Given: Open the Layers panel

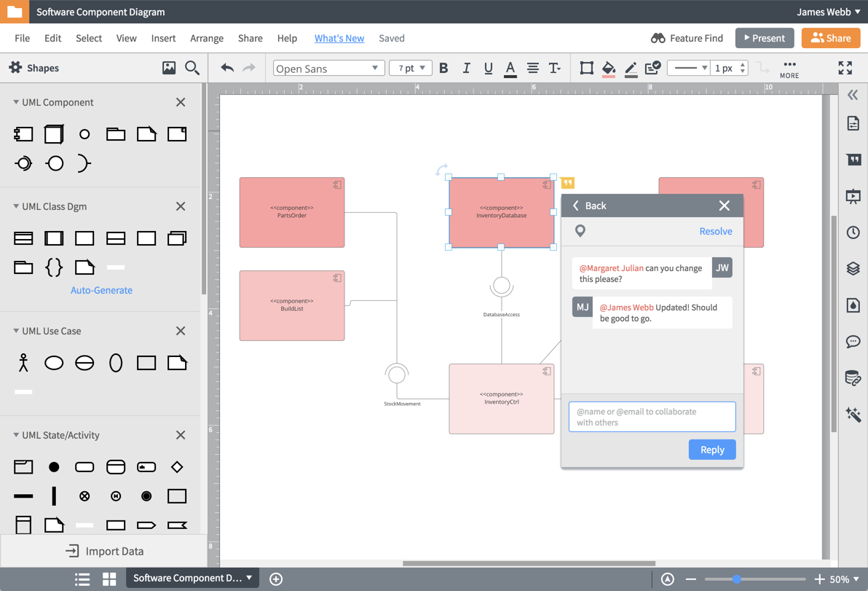Looking at the screenshot, I should (853, 269).
